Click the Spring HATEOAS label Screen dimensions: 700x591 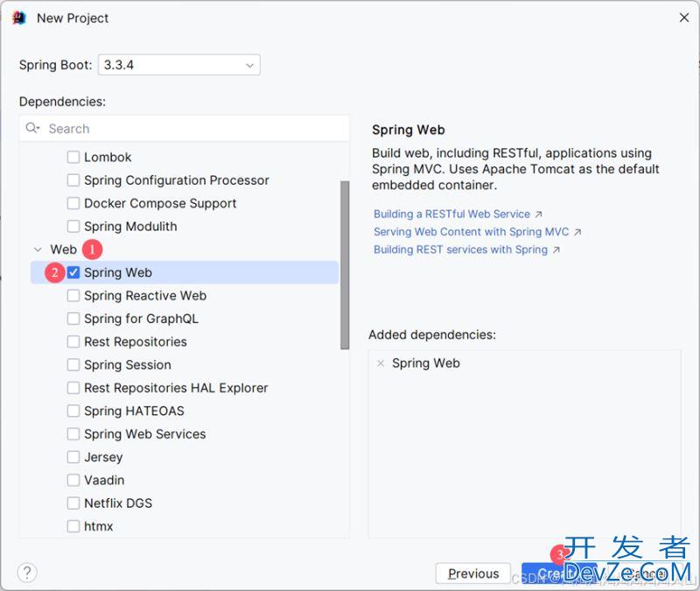[134, 411]
